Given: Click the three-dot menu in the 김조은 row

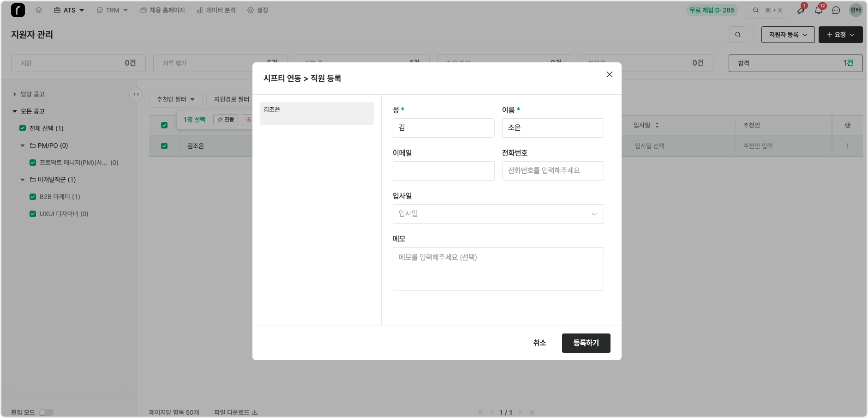Looking at the screenshot, I should coord(847,146).
